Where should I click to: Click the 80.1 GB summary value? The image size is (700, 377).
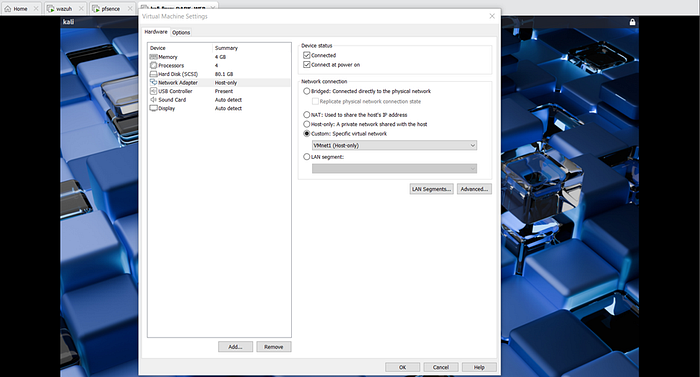[x=224, y=74]
